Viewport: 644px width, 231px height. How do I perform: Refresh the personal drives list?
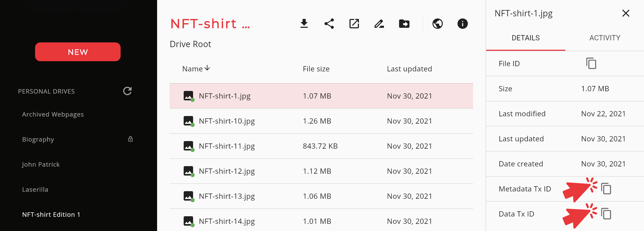pos(128,91)
